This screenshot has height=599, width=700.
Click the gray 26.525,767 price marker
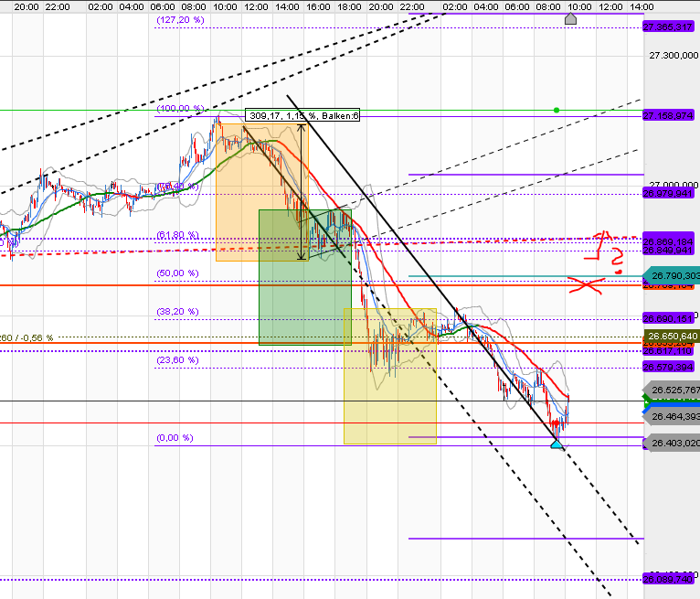click(x=672, y=390)
